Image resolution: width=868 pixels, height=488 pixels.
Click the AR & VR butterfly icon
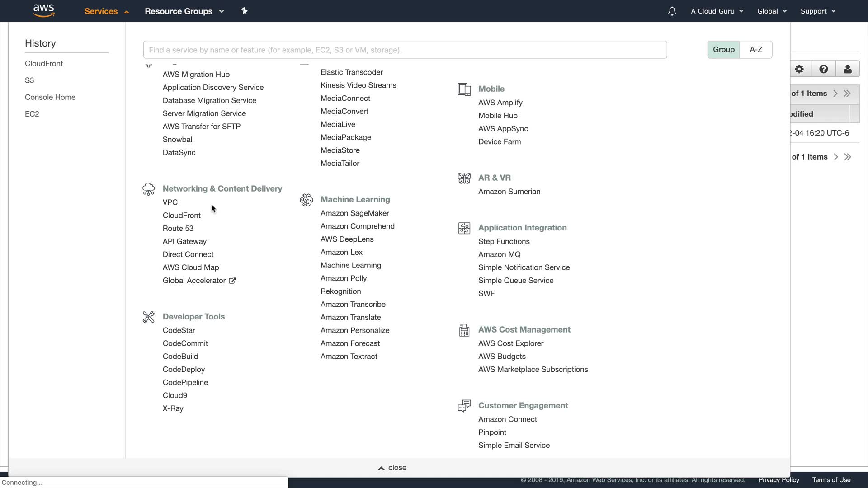(x=464, y=178)
